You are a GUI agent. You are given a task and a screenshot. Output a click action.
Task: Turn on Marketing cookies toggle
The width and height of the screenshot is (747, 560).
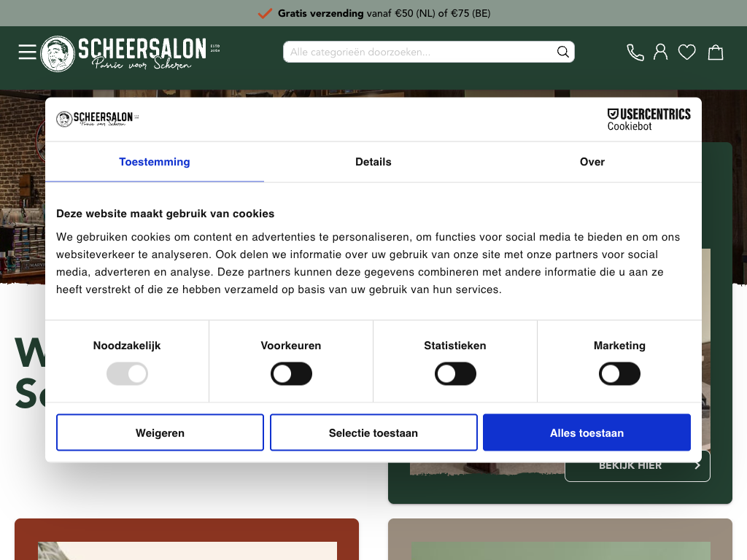619,375
